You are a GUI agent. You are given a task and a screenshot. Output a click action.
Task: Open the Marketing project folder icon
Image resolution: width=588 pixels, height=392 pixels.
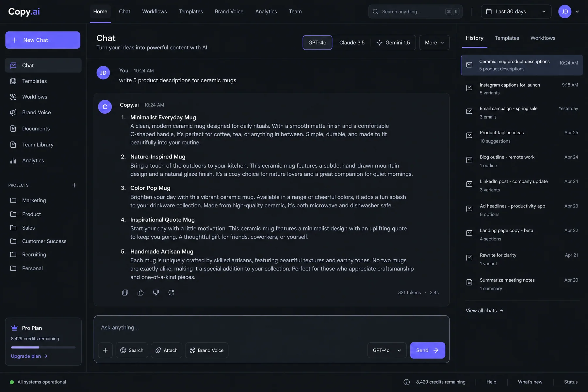[x=13, y=200]
